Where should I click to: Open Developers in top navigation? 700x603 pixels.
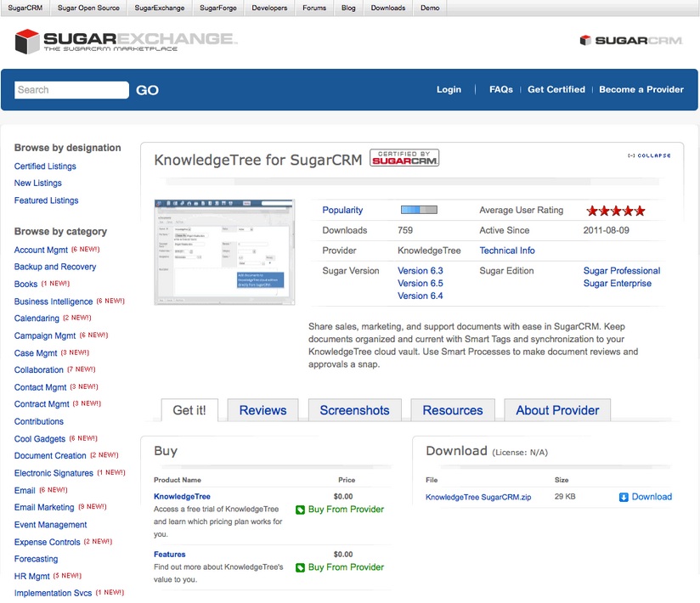pyautogui.click(x=269, y=8)
